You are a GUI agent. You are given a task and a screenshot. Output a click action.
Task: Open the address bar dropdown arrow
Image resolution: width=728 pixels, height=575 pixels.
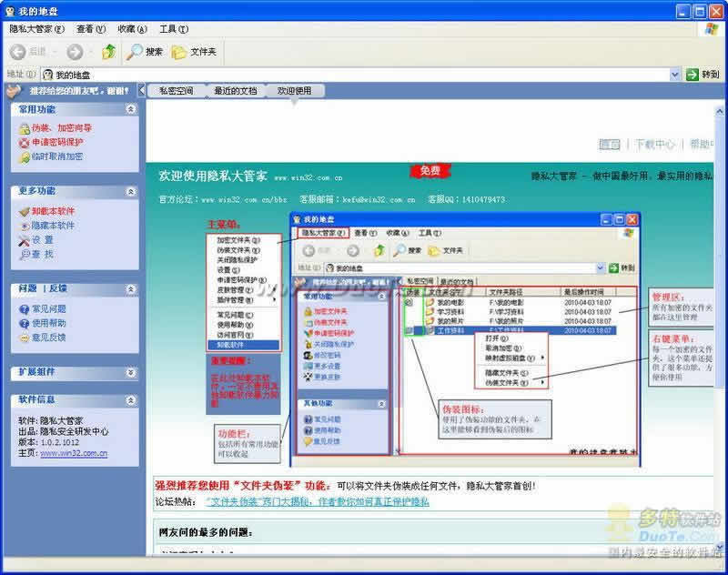tap(675, 75)
